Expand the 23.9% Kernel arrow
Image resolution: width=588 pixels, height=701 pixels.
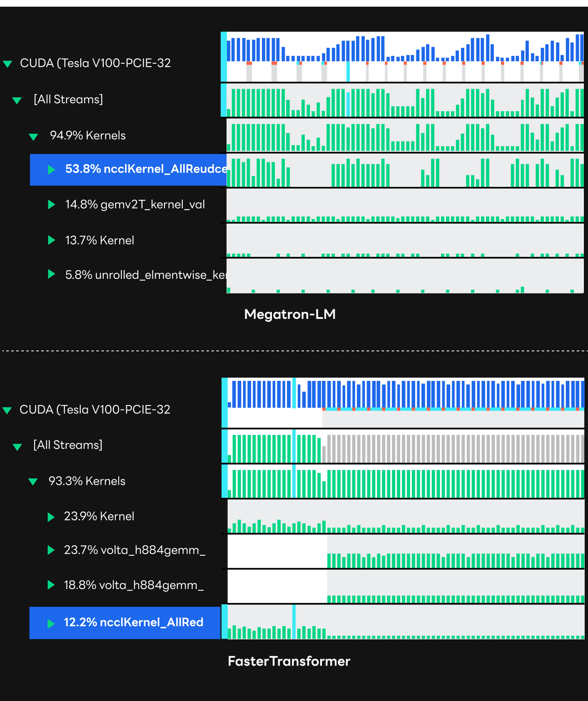point(51,517)
